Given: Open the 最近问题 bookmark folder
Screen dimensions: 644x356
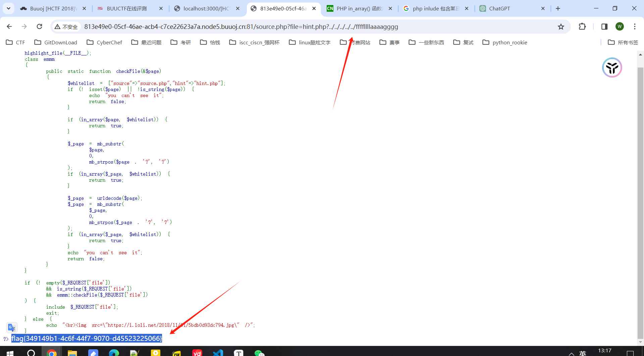Looking at the screenshot, I should 146,42.
